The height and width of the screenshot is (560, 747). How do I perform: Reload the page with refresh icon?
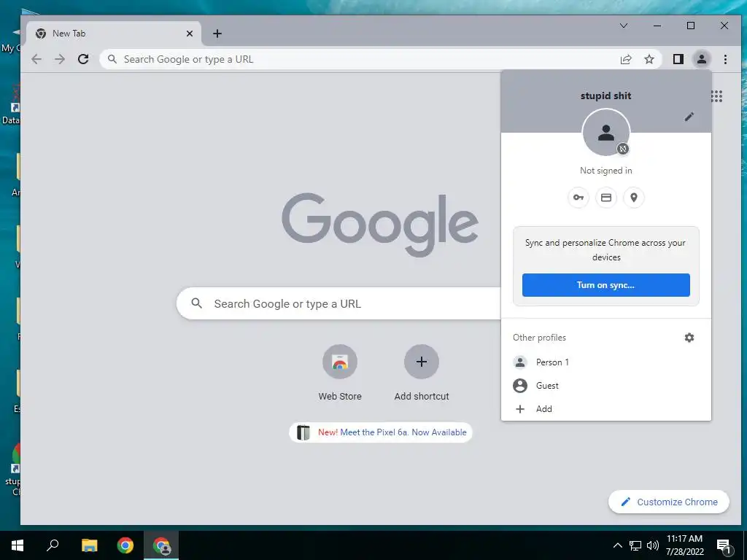tap(83, 59)
